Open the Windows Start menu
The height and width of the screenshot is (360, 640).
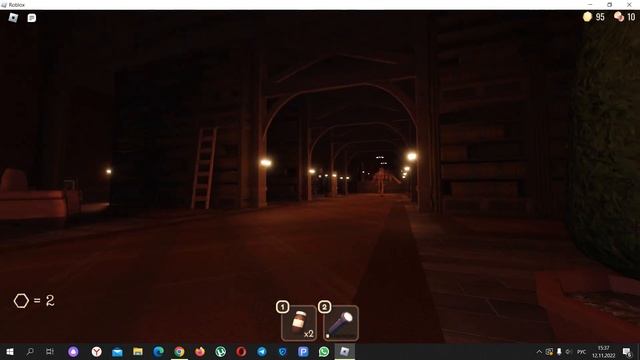click(x=10, y=351)
